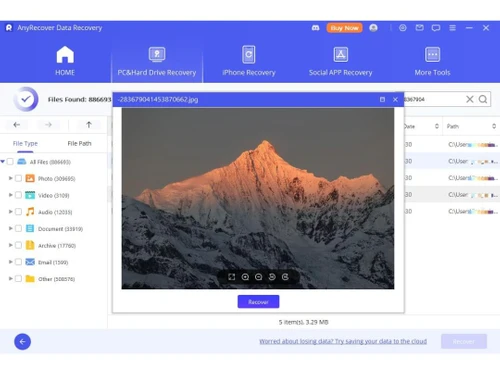Click the bottom-right Recover button

tap(464, 342)
